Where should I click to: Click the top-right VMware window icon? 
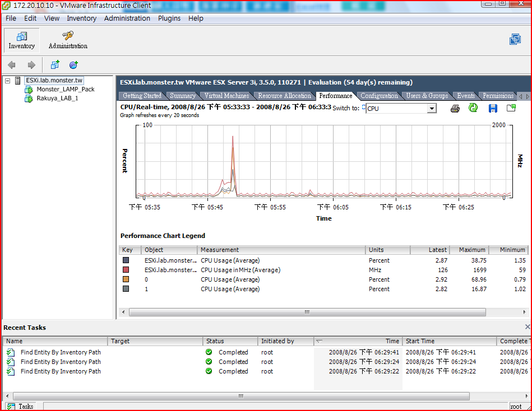pyautogui.click(x=515, y=39)
